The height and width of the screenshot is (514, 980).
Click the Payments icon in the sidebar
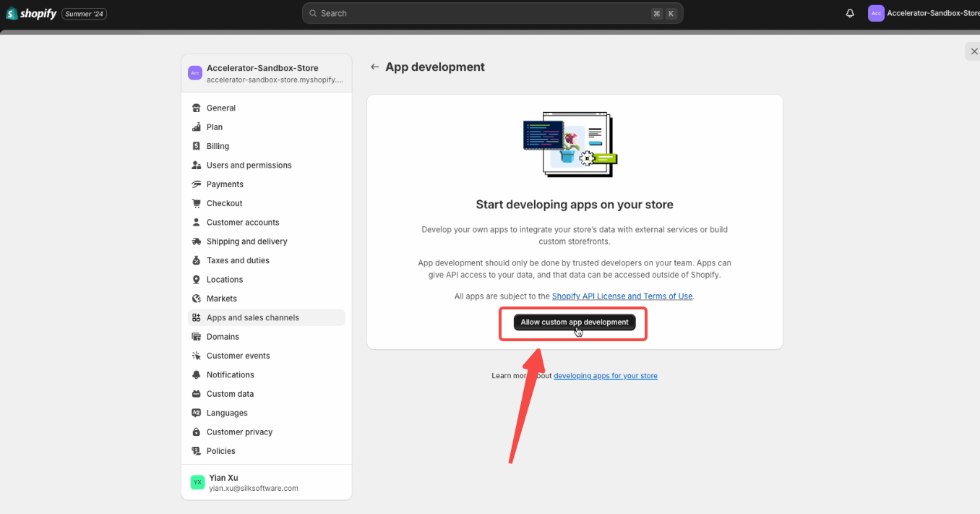pos(196,184)
